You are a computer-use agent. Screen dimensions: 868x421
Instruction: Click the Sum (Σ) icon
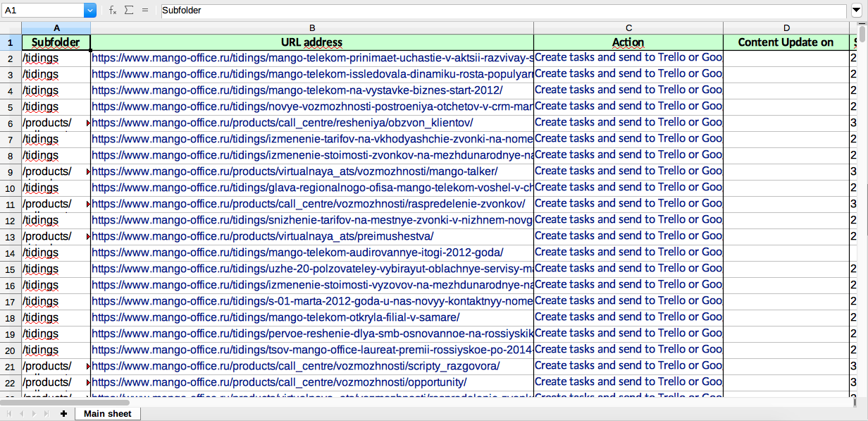point(129,11)
